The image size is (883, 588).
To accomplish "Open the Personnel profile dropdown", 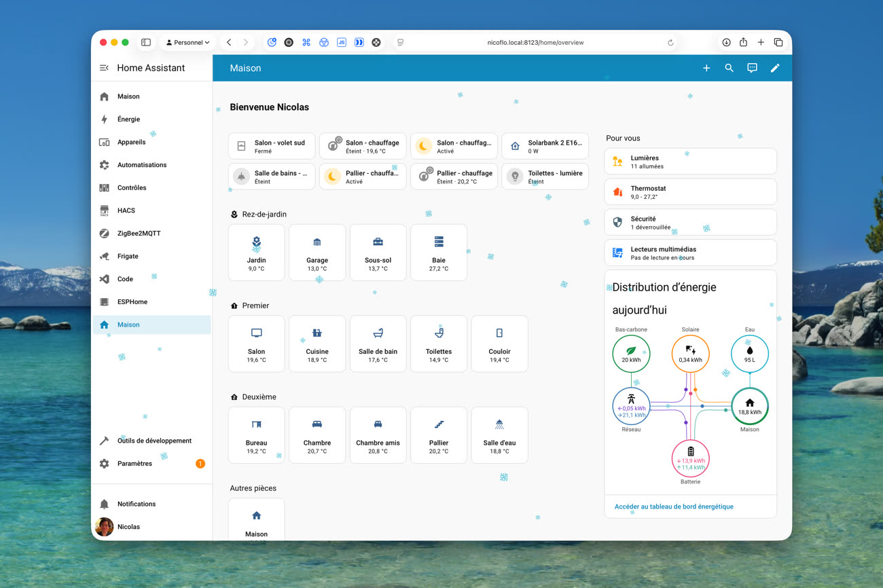I will pos(187,42).
